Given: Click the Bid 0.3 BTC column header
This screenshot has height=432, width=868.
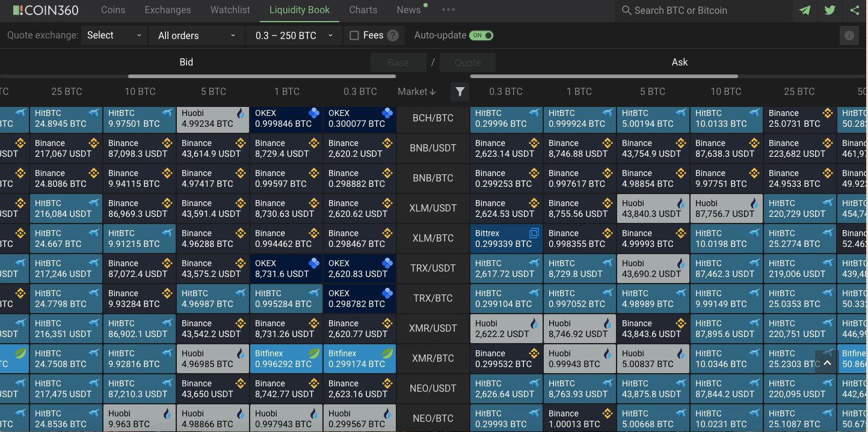Looking at the screenshot, I should point(360,91).
